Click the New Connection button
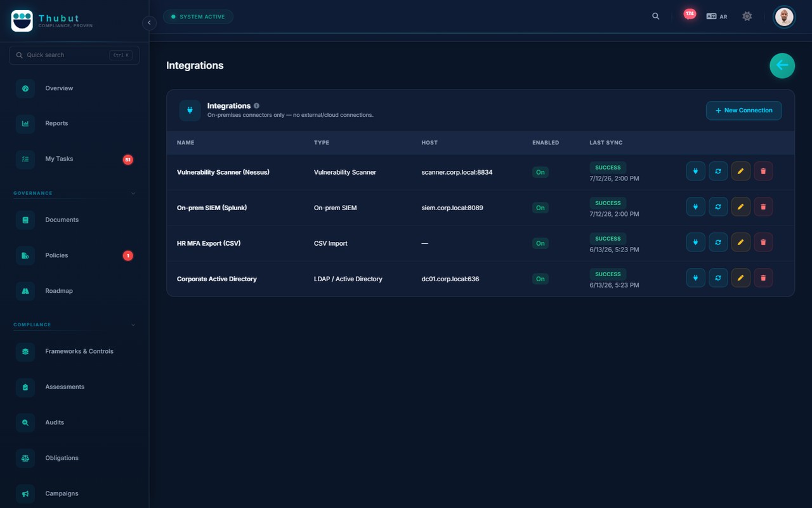 point(743,110)
